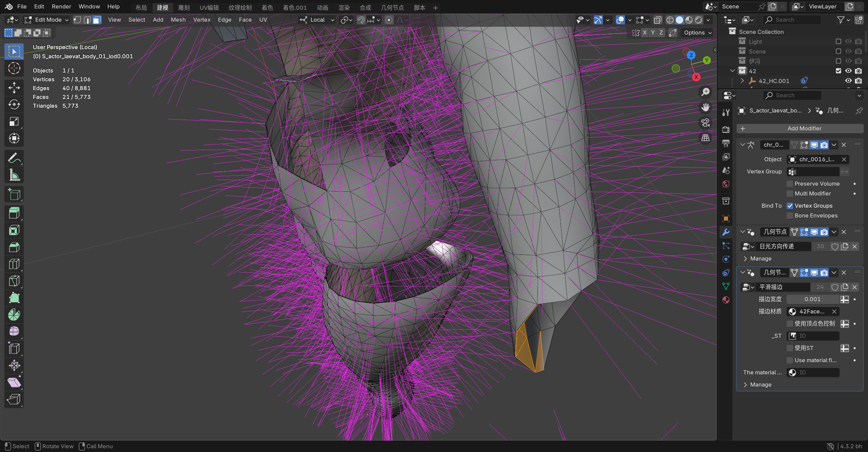Expand the 42_HC.001 tree item
This screenshot has height=452, width=868.
tap(742, 81)
